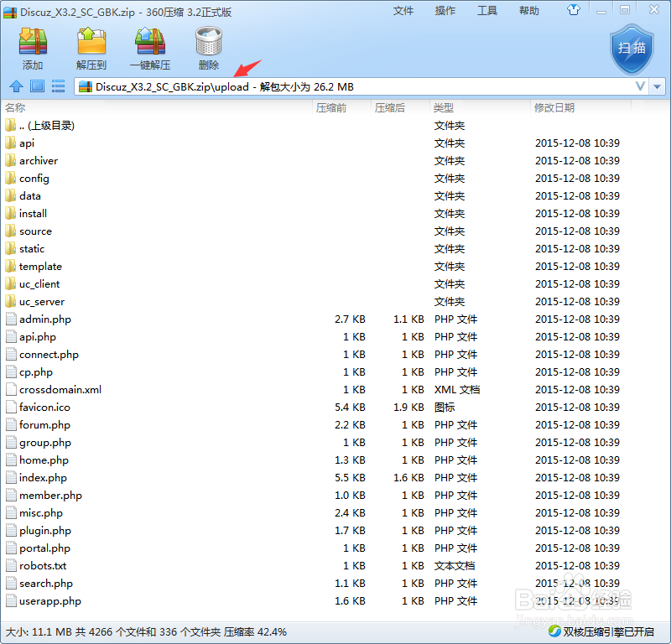Click the 双核压缩引擎已开启 status indicator
Image resolution: width=671 pixels, height=644 pixels.
601,631
